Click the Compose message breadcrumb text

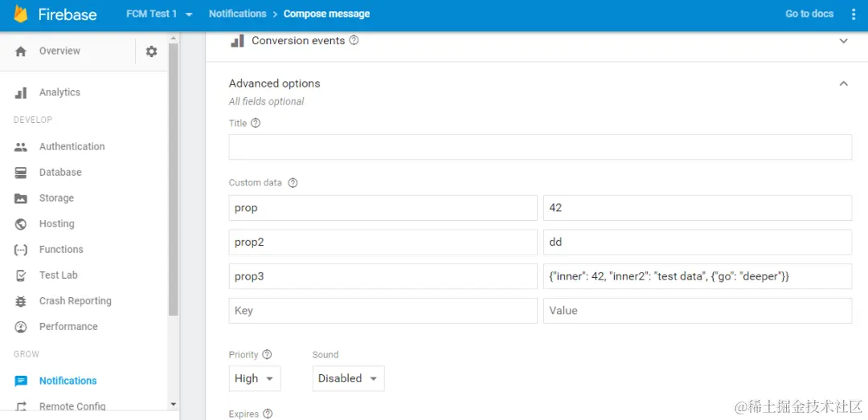326,14
